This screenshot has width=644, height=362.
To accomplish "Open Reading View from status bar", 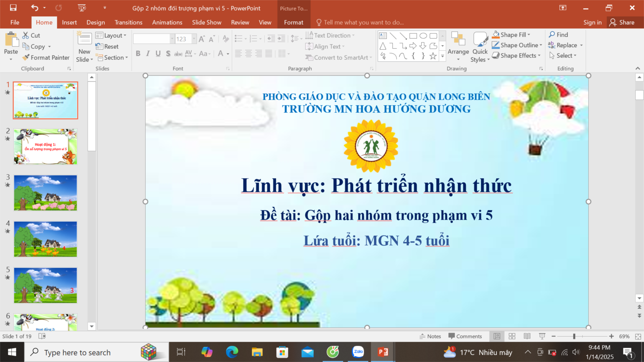I will point(527,336).
